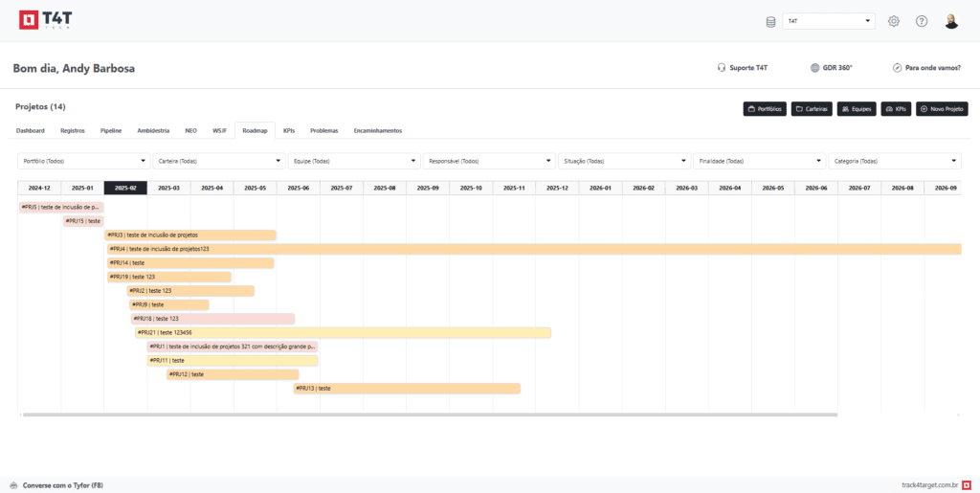The height and width of the screenshot is (493, 980).
Task: Click the horizontal scrollbar below the roadmap
Action: (x=429, y=415)
